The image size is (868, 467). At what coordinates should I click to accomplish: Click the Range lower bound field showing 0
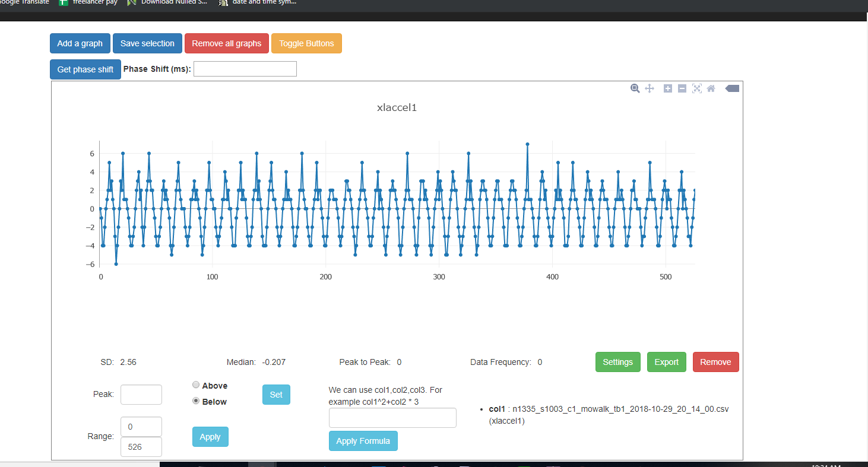coord(141,426)
